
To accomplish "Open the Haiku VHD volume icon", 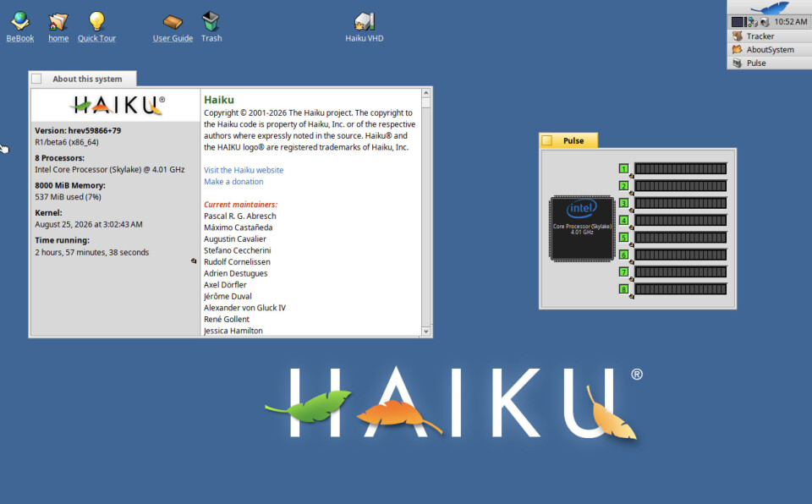I will [x=364, y=21].
